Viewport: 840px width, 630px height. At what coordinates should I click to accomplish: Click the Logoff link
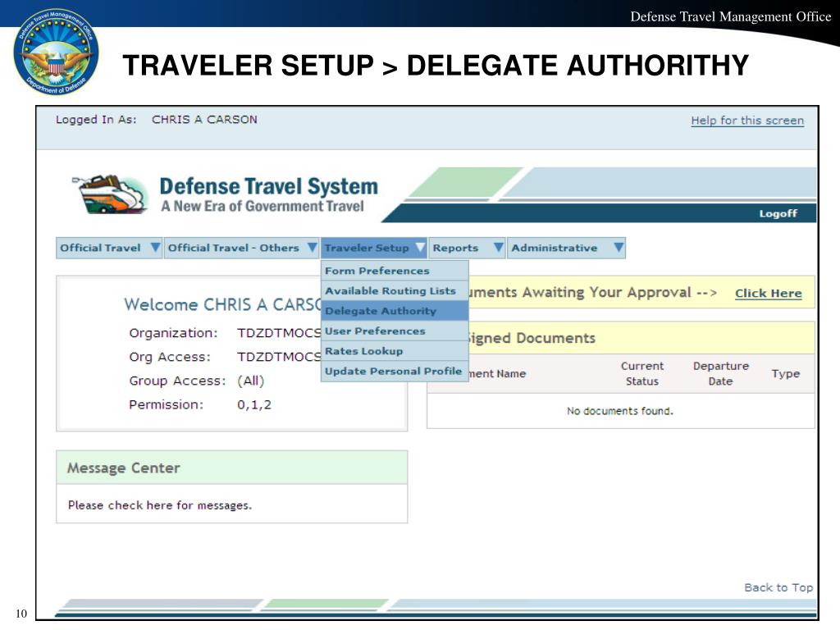pos(778,214)
